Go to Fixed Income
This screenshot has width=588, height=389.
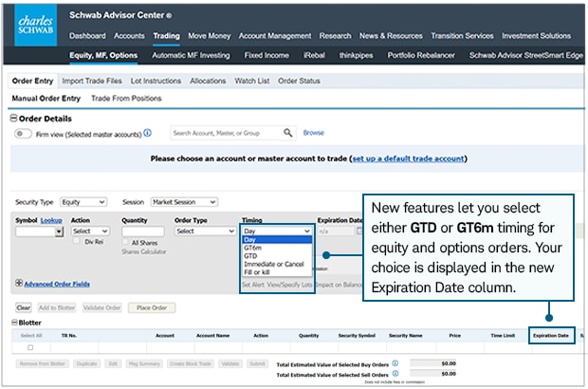266,55
